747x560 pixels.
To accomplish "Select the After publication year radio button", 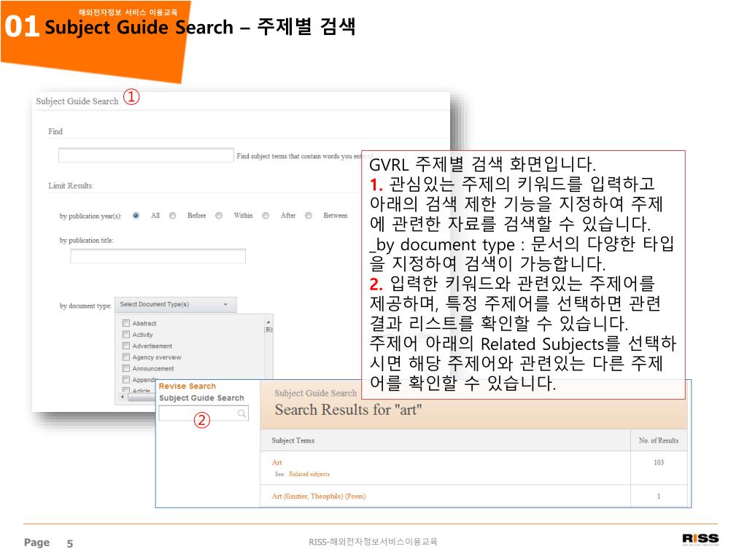I will point(266,216).
